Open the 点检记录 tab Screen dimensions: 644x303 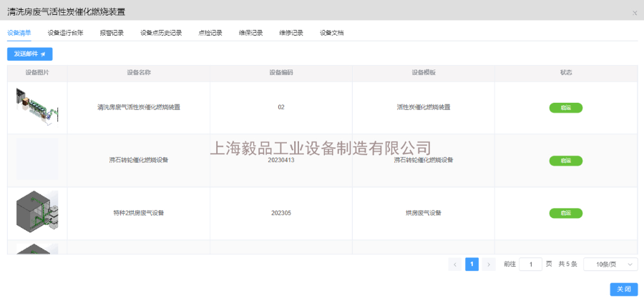click(x=210, y=33)
